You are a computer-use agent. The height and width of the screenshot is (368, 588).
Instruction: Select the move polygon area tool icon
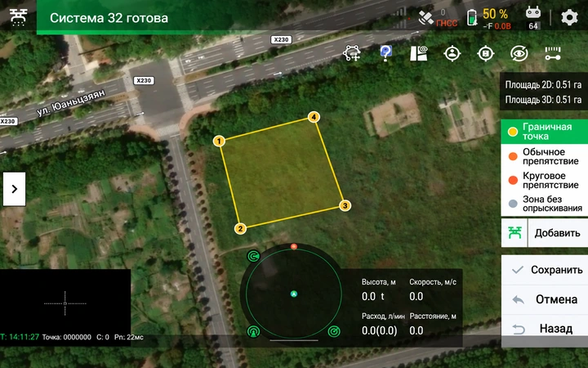[x=352, y=53]
